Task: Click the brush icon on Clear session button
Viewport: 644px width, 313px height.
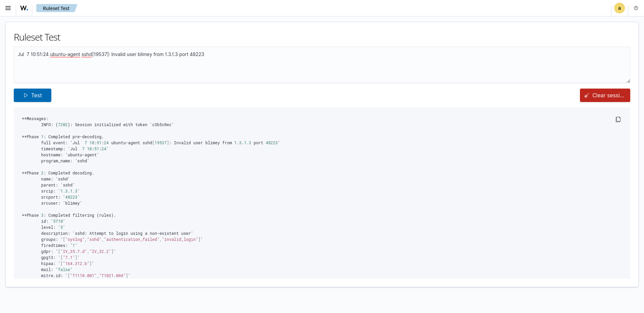Action: point(587,95)
